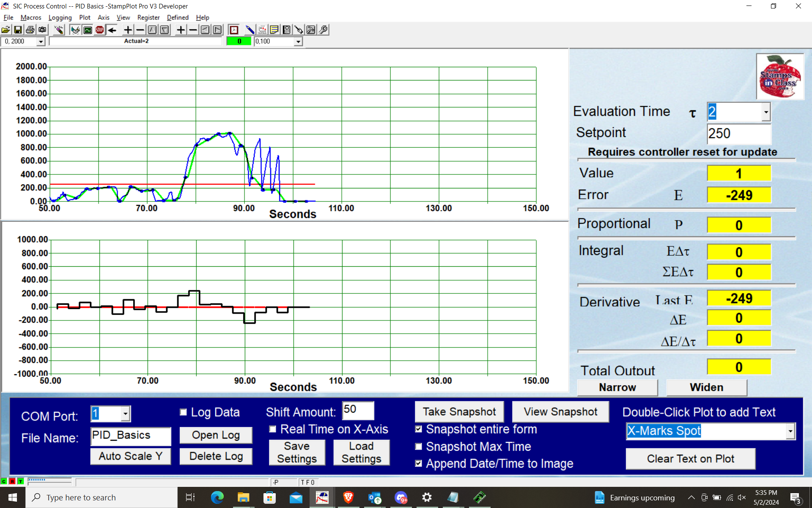
Task: Click the Open Log button
Action: coord(216,435)
